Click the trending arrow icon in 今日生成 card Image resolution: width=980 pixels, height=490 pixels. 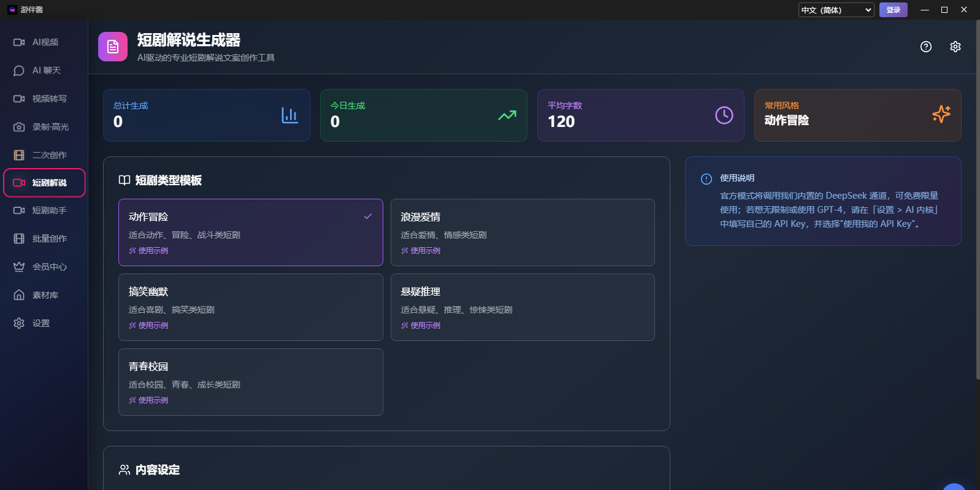(507, 115)
